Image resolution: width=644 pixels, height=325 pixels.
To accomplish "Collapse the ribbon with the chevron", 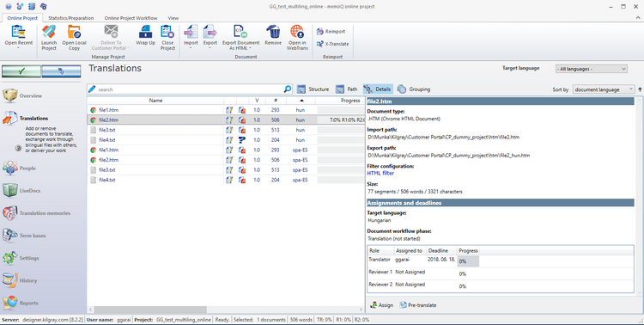I will pos(638,18).
